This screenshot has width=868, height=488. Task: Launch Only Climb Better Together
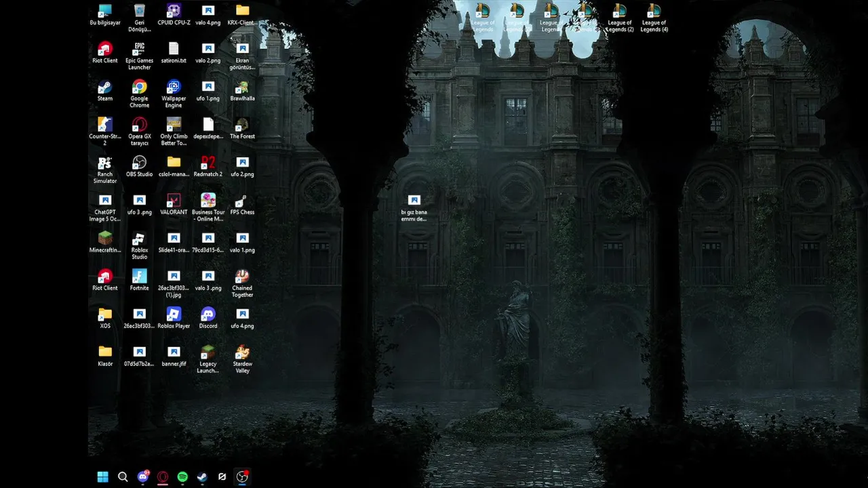point(174,131)
